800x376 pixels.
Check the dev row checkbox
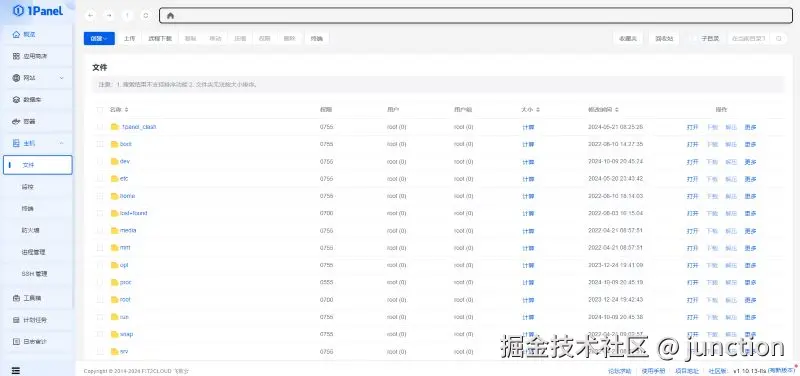click(100, 161)
